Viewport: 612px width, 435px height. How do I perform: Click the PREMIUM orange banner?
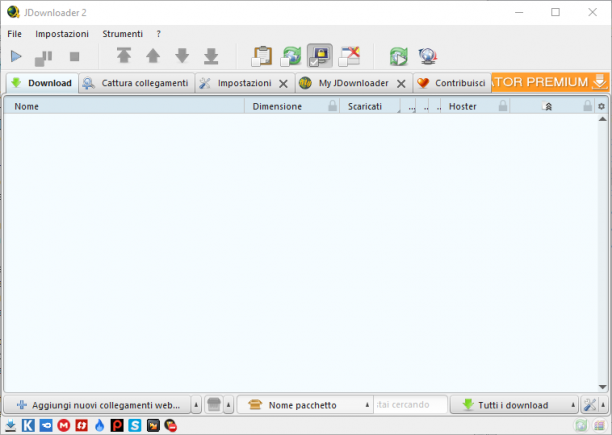pyautogui.click(x=550, y=82)
